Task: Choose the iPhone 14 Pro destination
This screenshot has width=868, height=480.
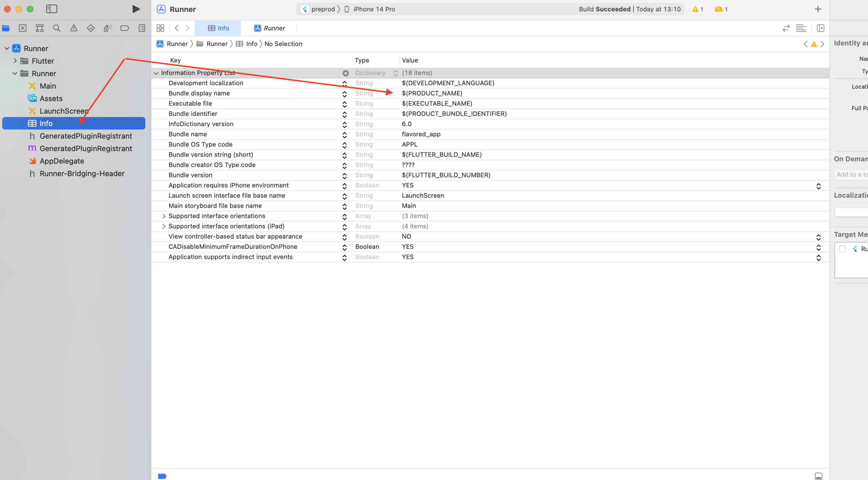Action: [374, 9]
